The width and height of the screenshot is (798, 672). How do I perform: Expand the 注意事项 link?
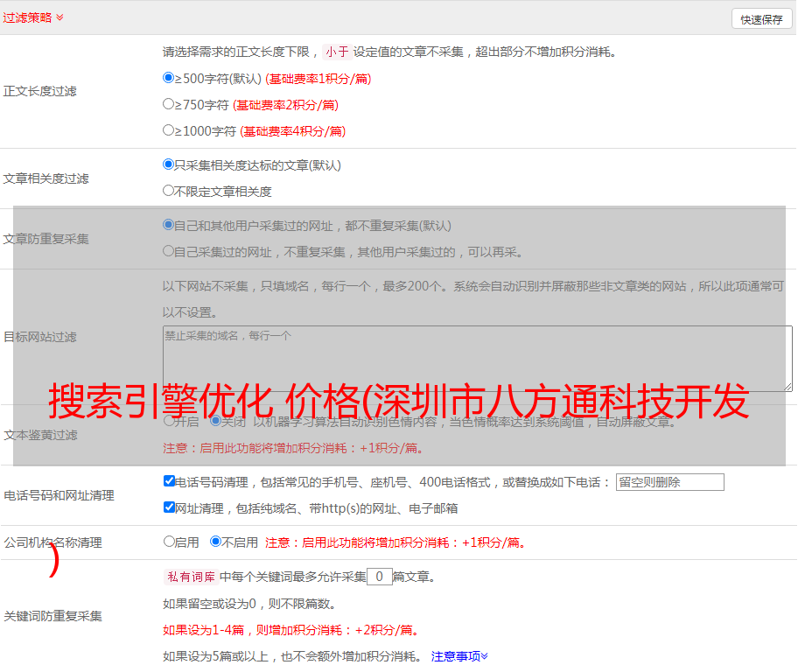(x=459, y=655)
